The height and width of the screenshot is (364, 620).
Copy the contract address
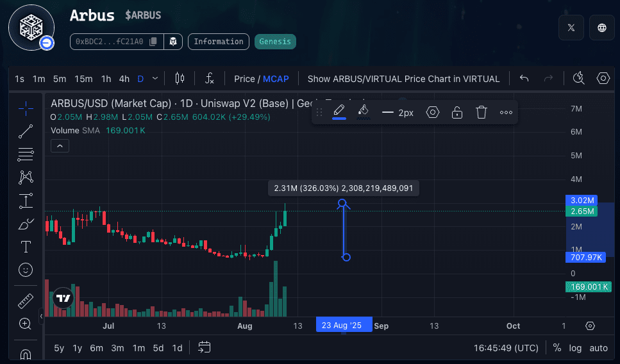click(153, 42)
